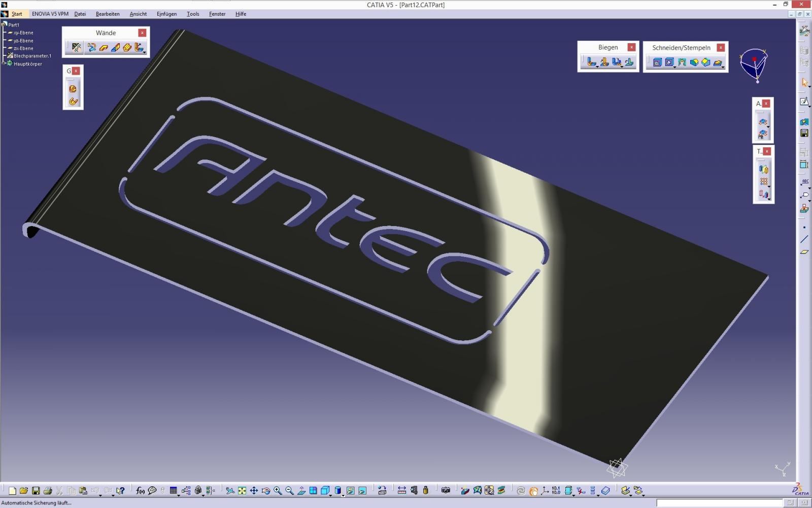The width and height of the screenshot is (812, 508).
Task: Click the stamping tool at the toolbar end
Action: click(x=718, y=62)
